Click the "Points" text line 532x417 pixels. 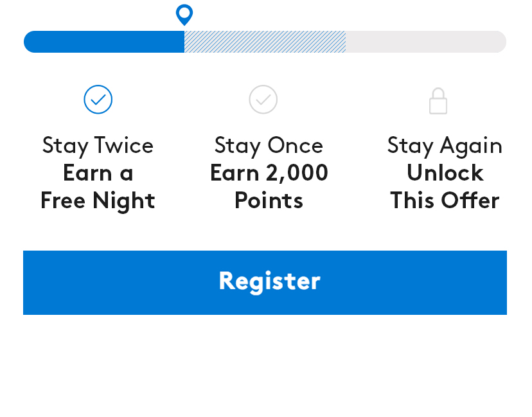(269, 201)
